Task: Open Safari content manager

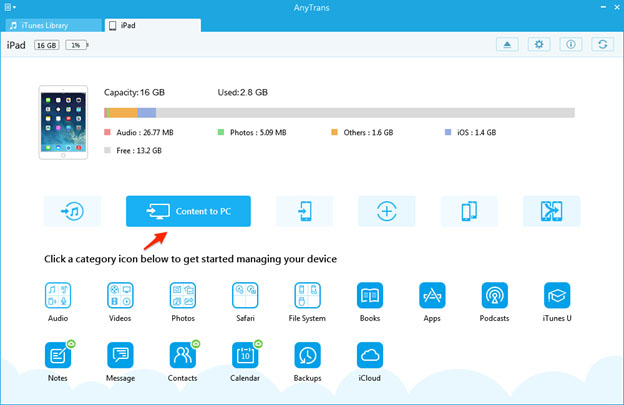Action: (x=245, y=295)
